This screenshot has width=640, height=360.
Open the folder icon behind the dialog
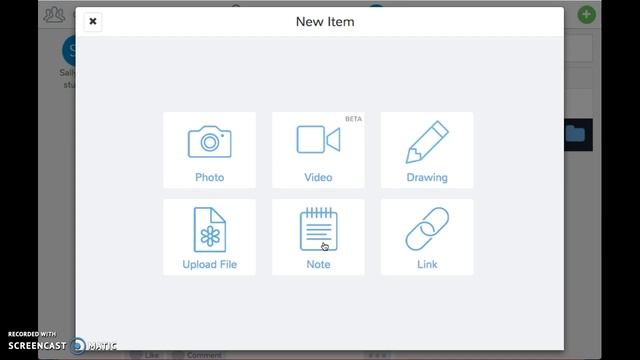pyautogui.click(x=576, y=134)
